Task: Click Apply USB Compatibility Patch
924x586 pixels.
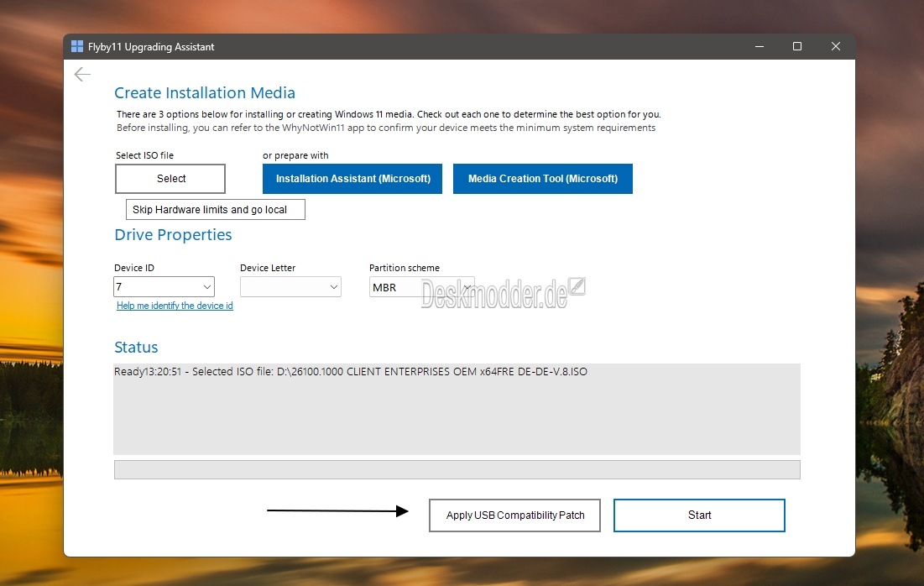Action: [x=515, y=515]
